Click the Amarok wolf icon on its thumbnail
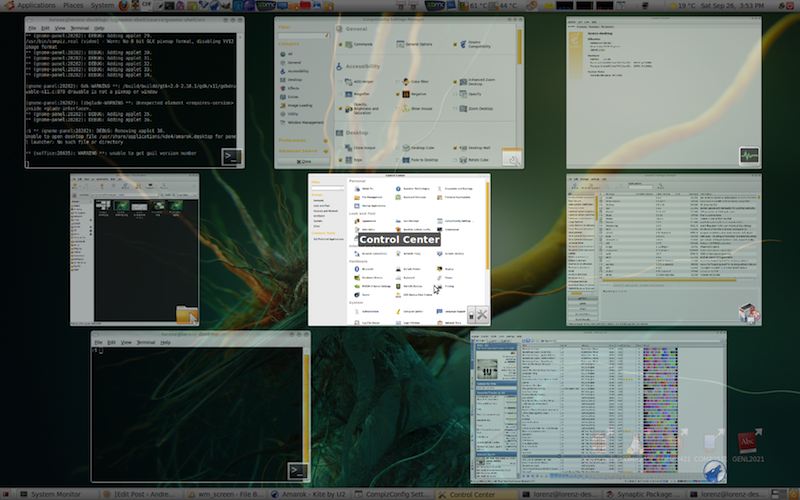The height and width of the screenshot is (500, 800). (713, 472)
